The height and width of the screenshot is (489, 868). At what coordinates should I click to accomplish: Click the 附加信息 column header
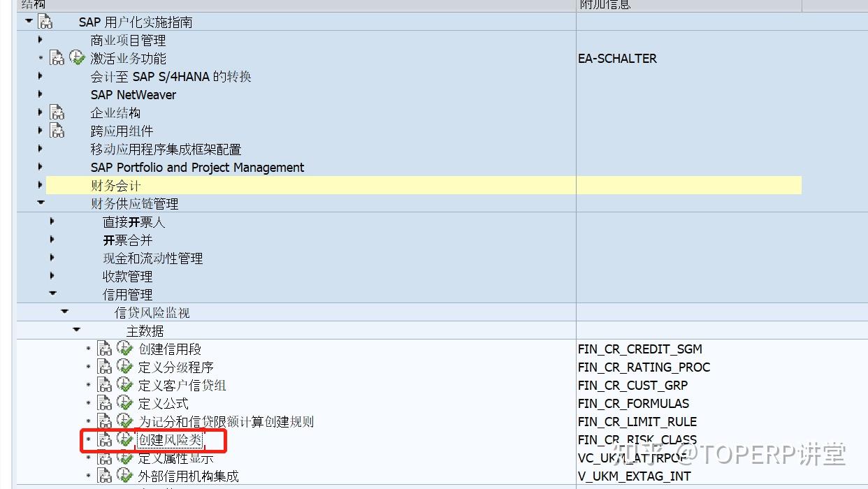click(x=598, y=5)
